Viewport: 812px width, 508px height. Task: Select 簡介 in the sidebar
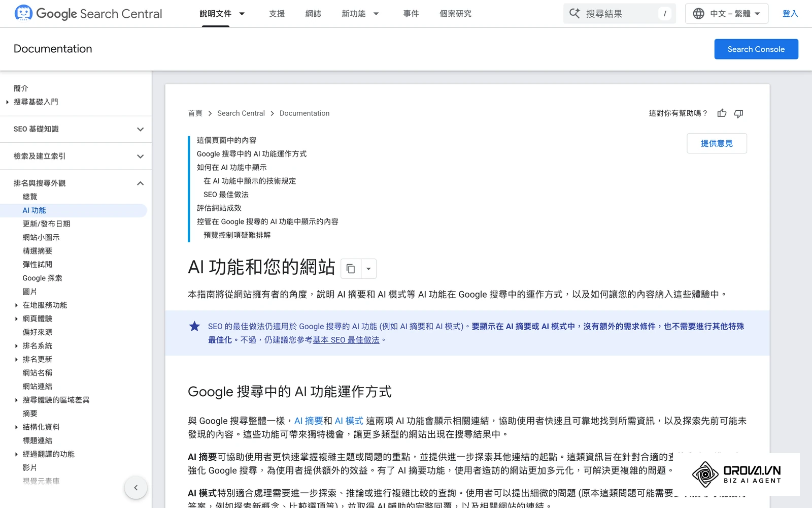point(21,88)
